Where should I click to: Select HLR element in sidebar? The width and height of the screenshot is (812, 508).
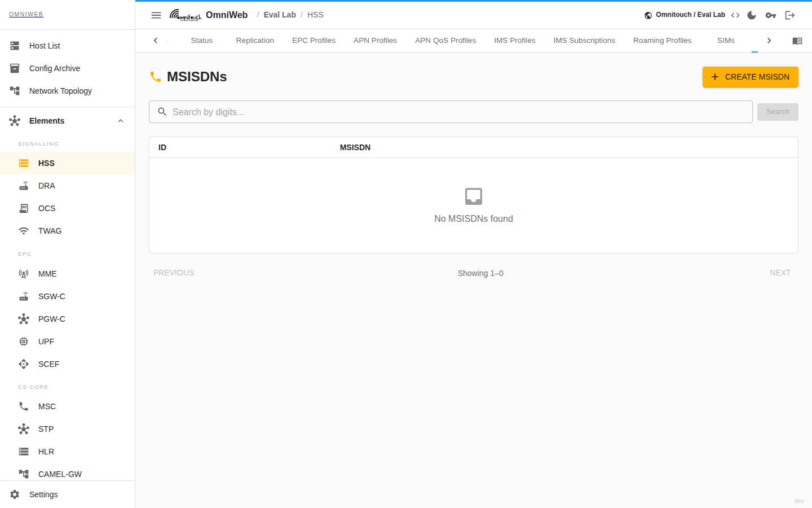point(68,452)
